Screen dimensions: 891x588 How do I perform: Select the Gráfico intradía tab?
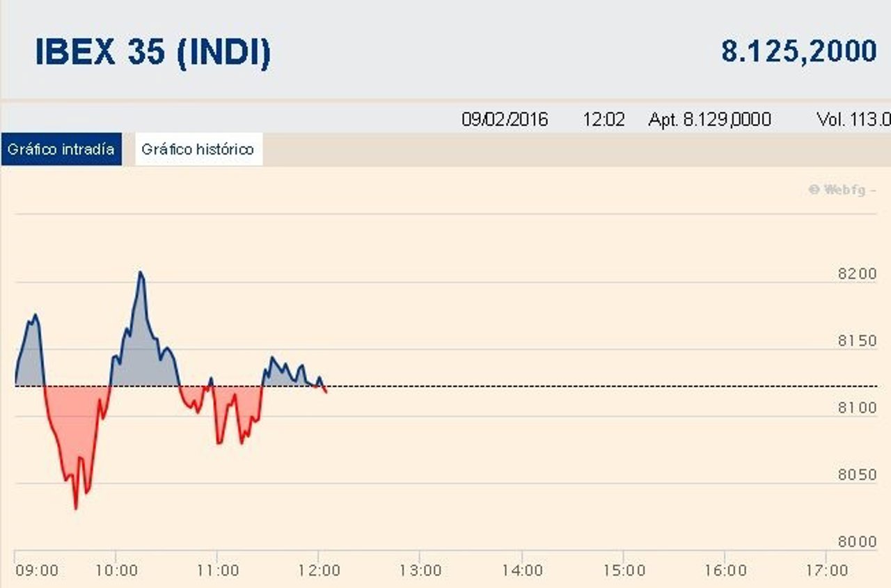click(61, 148)
